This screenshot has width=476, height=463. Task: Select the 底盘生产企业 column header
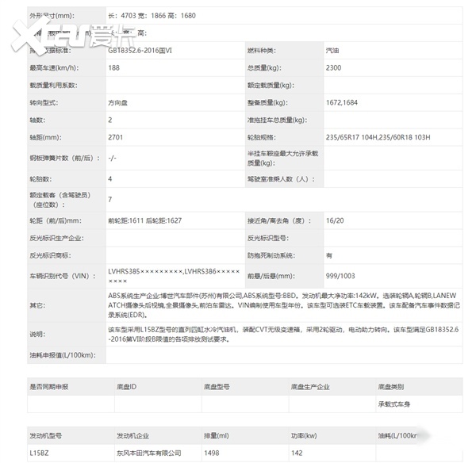click(310, 387)
